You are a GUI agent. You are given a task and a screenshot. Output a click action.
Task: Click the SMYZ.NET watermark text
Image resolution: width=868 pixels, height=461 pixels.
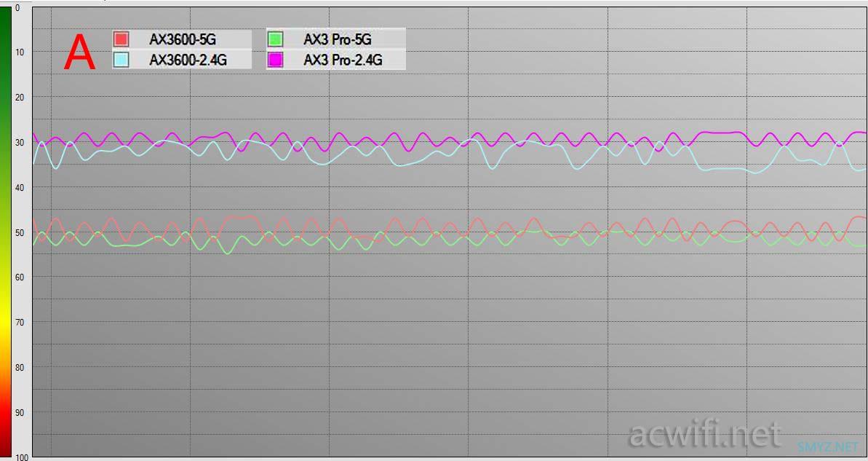[x=827, y=446]
